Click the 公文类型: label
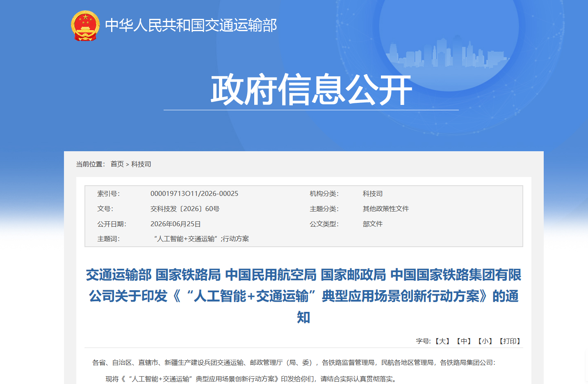 (x=324, y=224)
